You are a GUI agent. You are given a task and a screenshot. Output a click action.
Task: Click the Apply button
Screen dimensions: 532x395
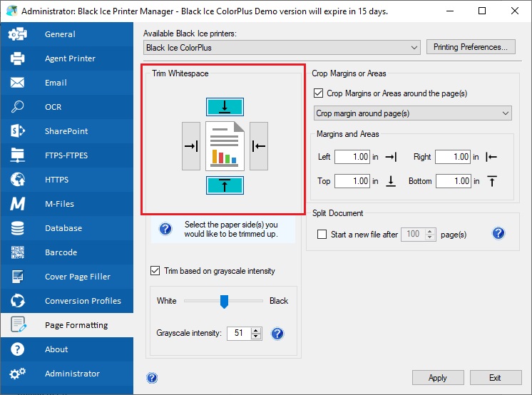pyautogui.click(x=438, y=378)
